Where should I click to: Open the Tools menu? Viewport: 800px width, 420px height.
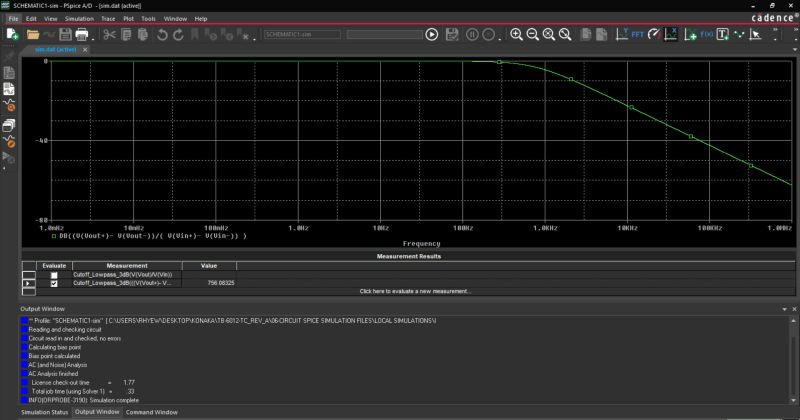coord(148,19)
